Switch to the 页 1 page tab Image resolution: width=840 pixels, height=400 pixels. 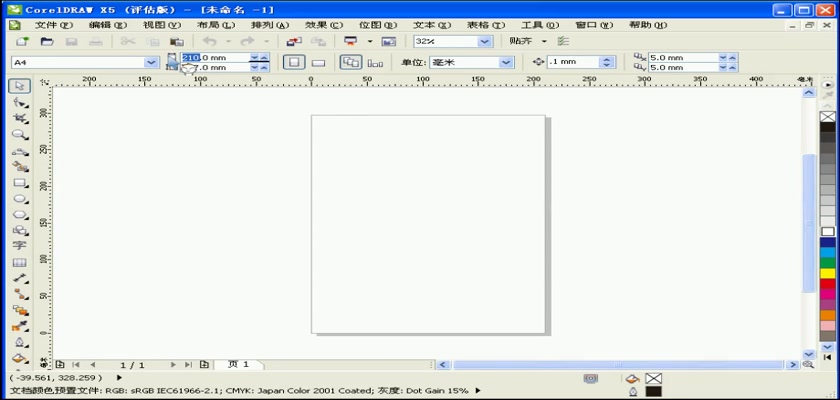238,365
